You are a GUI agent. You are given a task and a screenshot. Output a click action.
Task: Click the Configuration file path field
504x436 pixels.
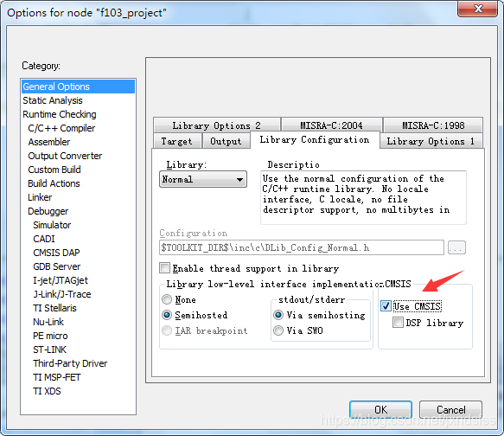[302, 247]
